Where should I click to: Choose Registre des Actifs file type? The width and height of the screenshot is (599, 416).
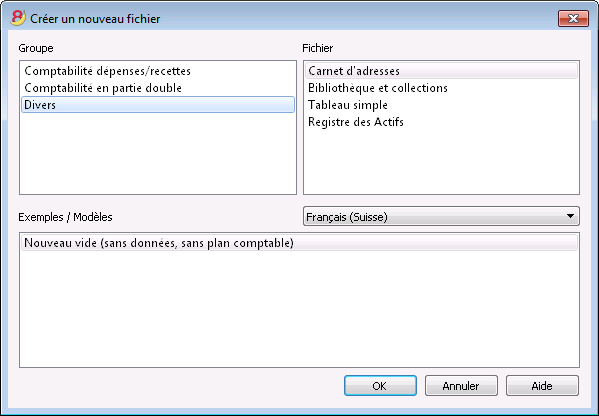click(441, 122)
